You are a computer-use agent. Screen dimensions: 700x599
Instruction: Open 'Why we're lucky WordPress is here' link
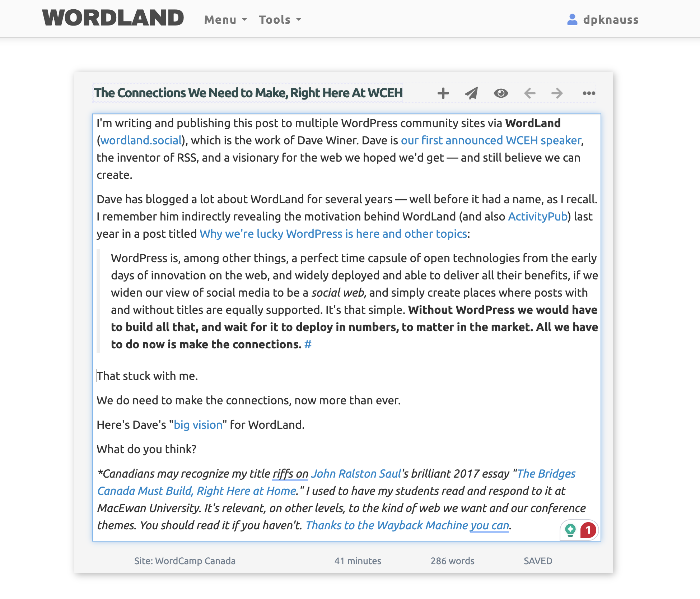[x=333, y=234]
